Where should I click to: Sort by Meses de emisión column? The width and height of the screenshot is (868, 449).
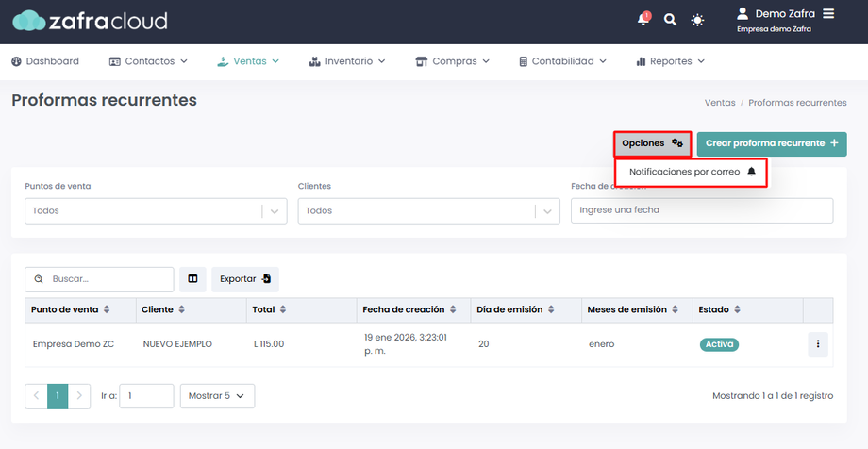tap(637, 310)
